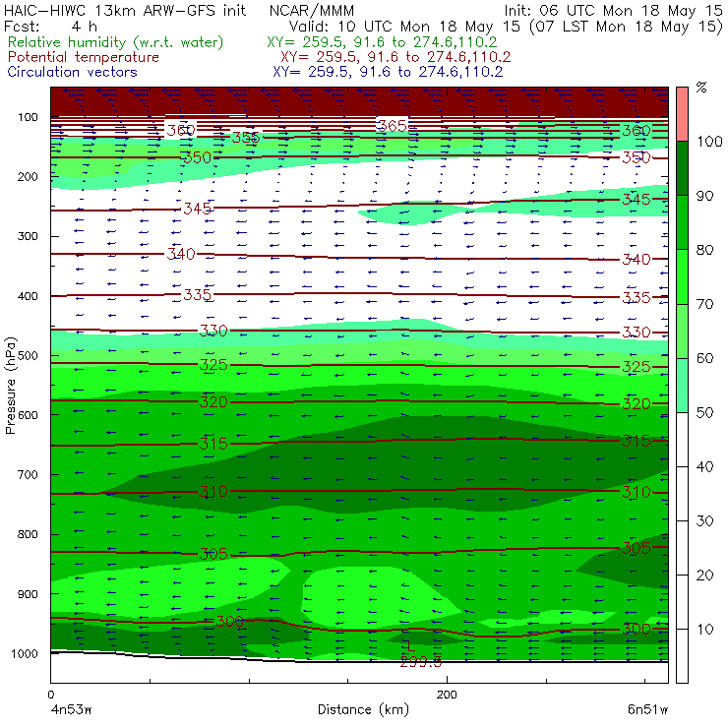Choose the 60–70% light green colorbar segment
The image size is (728, 728).
[682, 331]
